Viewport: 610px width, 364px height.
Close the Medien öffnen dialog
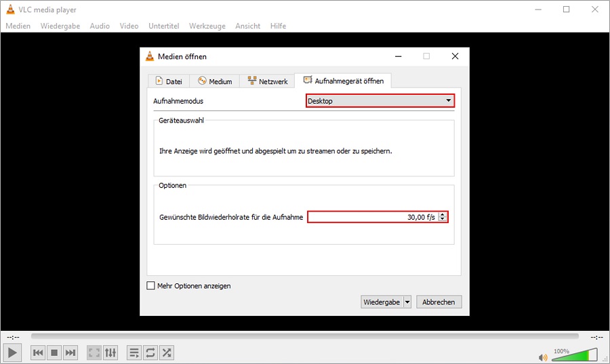[x=455, y=56]
